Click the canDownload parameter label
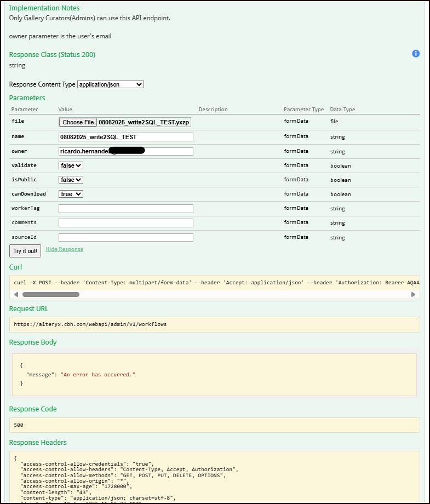This screenshot has height=504, width=430. coord(28,194)
